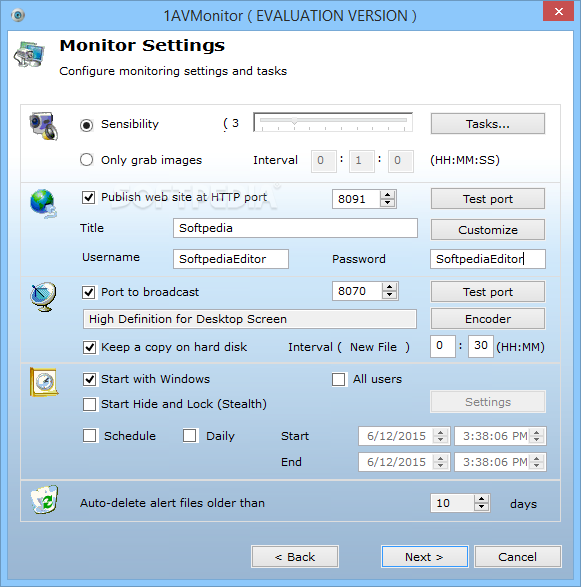The height and width of the screenshot is (587, 581).
Task: Decrease the broadcast port 8070 value
Action: click(x=389, y=295)
